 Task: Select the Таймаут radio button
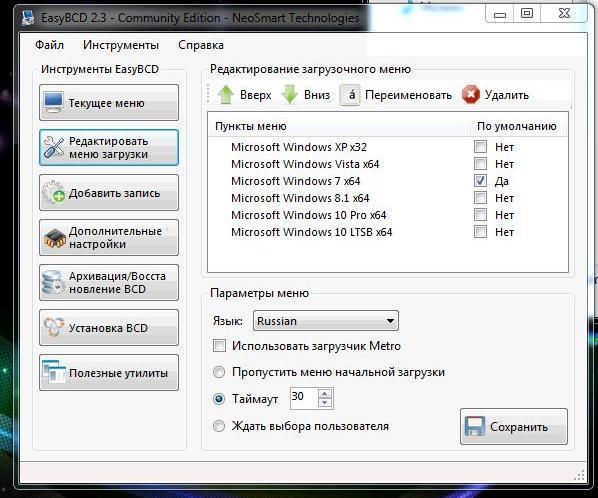(219, 399)
